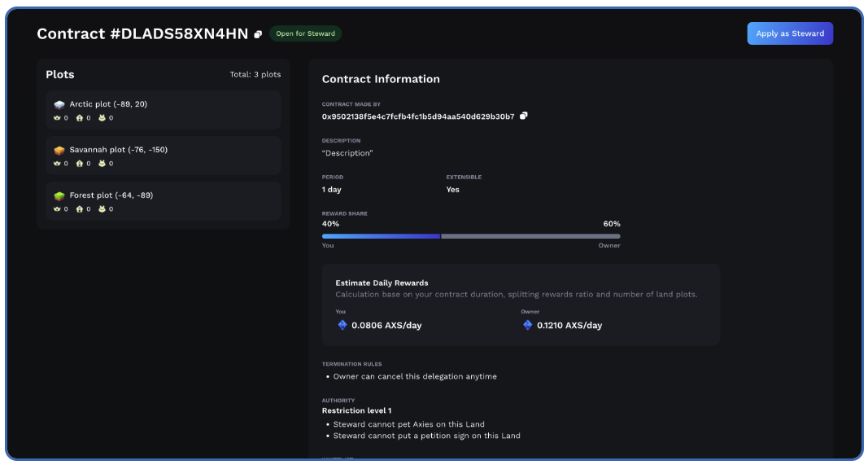The image size is (868, 465).
Task: Copy the contract ID next to the title
Action: (258, 34)
